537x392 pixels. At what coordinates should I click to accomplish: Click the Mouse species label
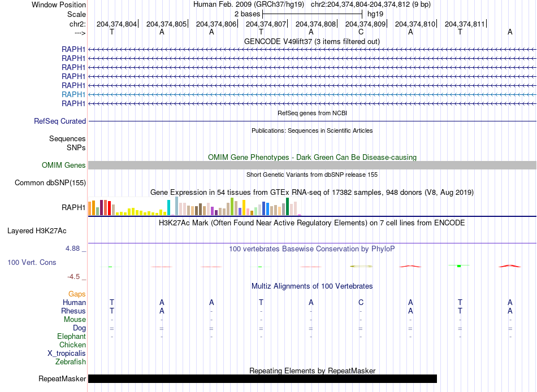(75, 320)
